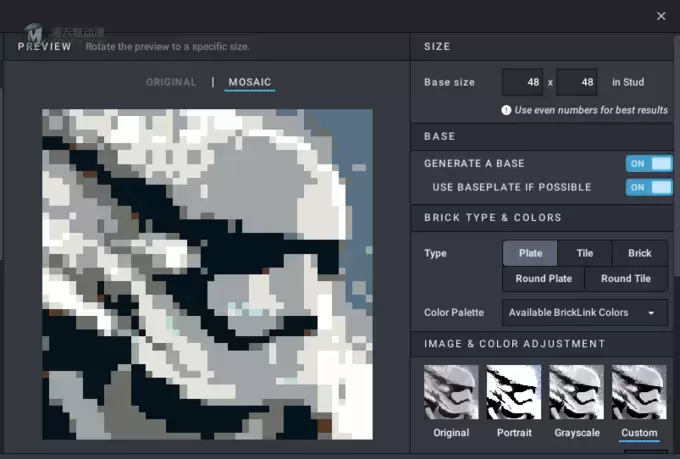Select the Round Tile type
Screen dimensions: 680x459
(626, 279)
